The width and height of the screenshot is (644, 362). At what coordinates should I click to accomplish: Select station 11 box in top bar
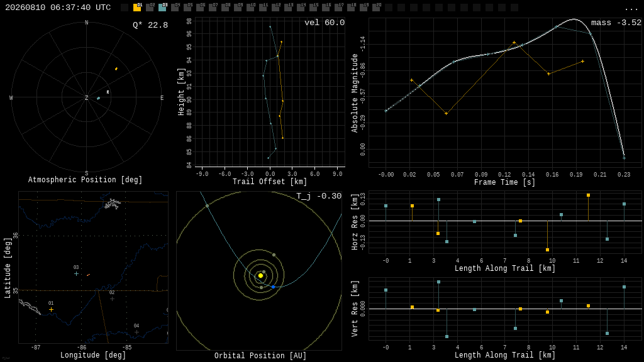[x=263, y=8]
